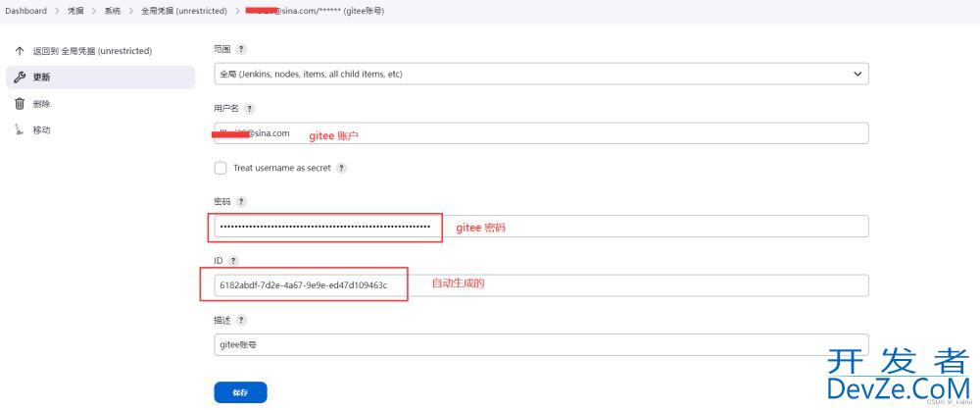980x410 pixels.
Task: Click the wrench icon for 更新
Action: 20,77
